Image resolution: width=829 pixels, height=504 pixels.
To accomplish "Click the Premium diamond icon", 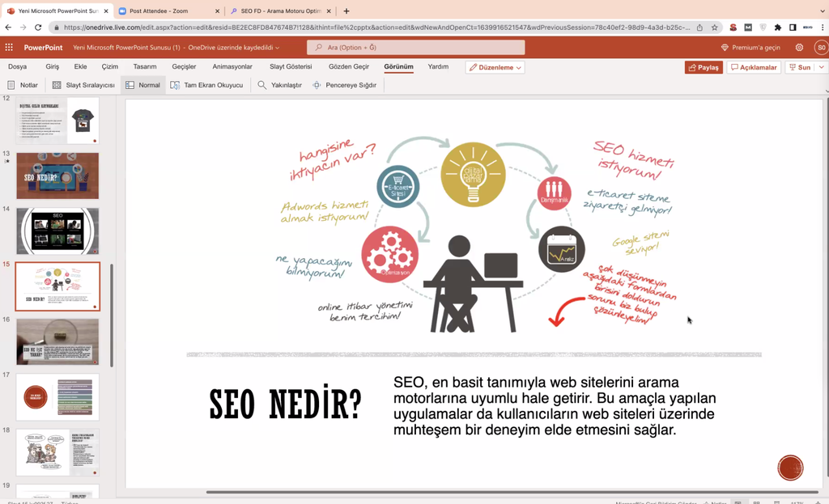I will 725,48.
